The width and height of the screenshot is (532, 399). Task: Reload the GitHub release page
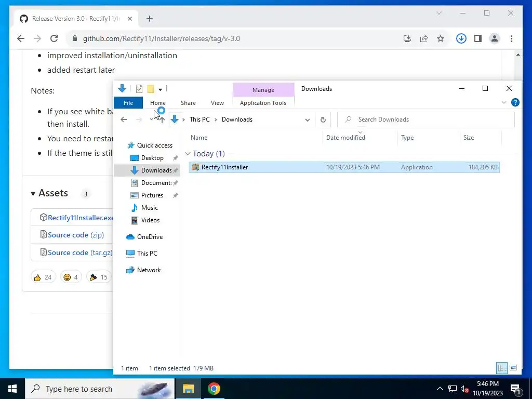click(x=54, y=38)
